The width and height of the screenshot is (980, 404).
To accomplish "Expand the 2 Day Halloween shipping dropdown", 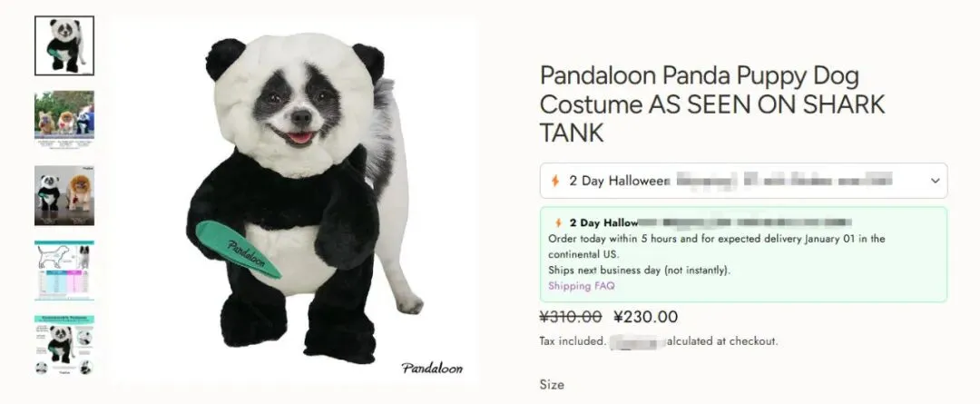I will (x=743, y=181).
